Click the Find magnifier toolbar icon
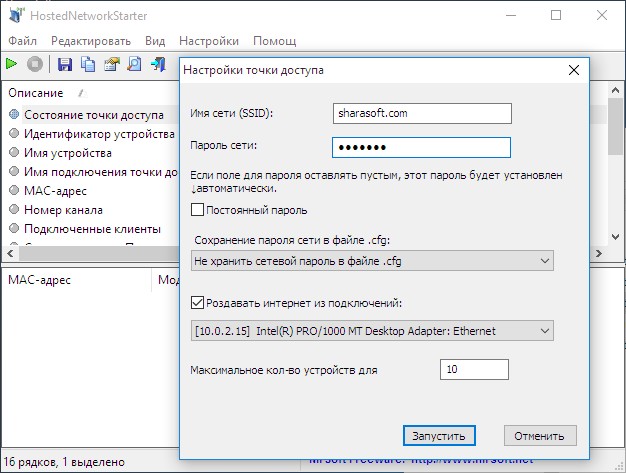 [x=135, y=64]
